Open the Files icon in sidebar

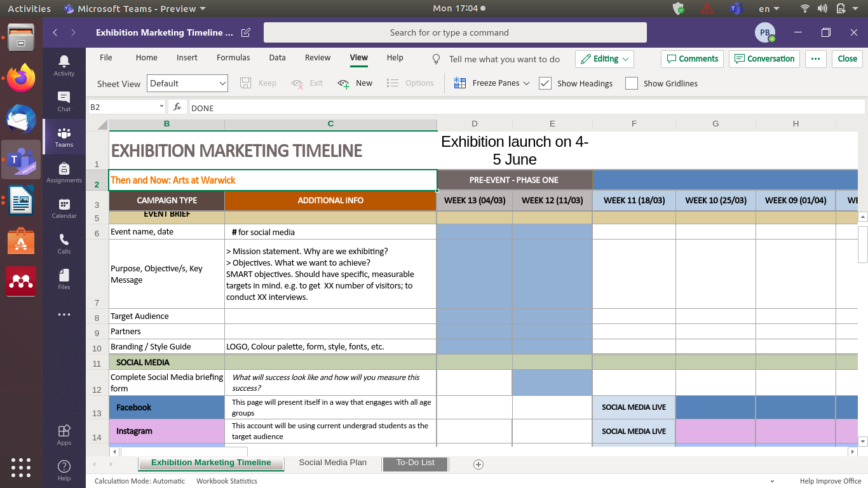(x=64, y=278)
